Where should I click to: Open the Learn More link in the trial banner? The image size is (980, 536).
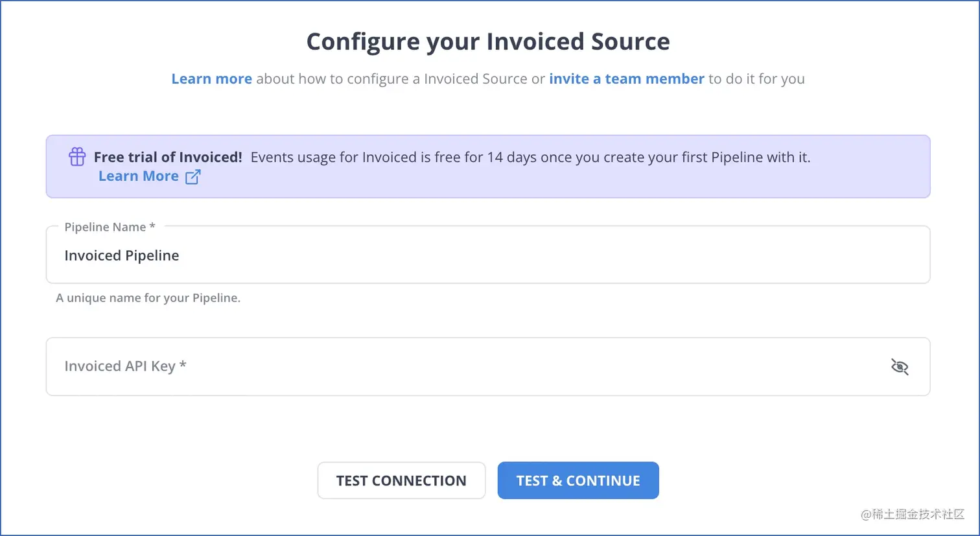click(138, 176)
